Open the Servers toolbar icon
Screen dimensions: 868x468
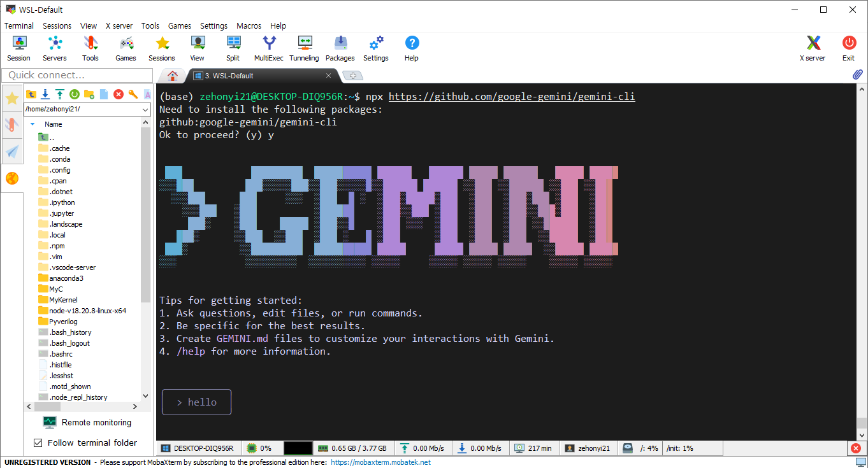[x=55, y=48]
